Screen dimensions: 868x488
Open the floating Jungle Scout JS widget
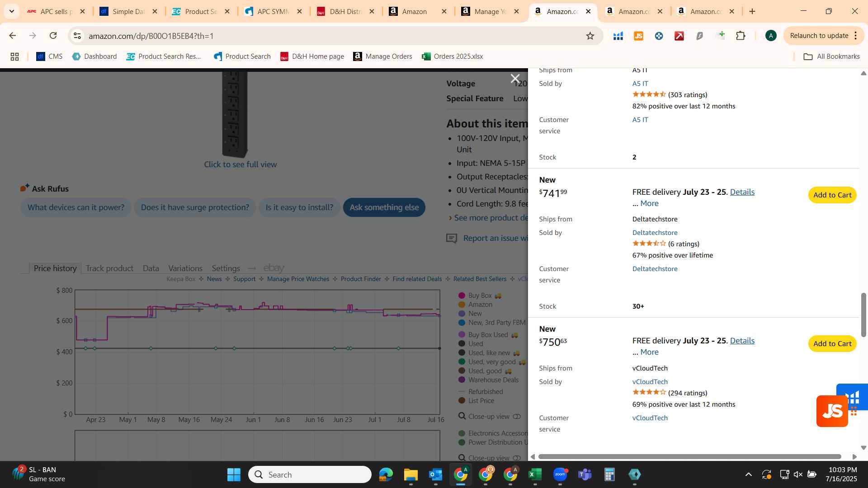[x=832, y=411]
